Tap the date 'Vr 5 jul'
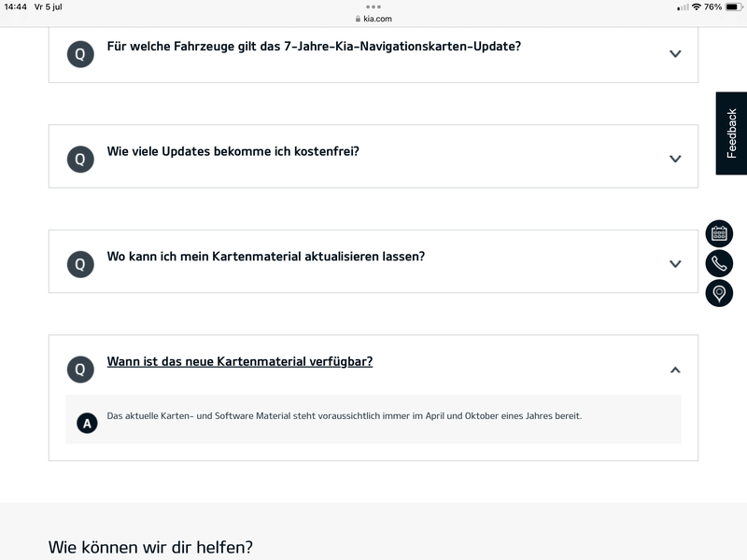Image resolution: width=747 pixels, height=560 pixels. coord(49,7)
